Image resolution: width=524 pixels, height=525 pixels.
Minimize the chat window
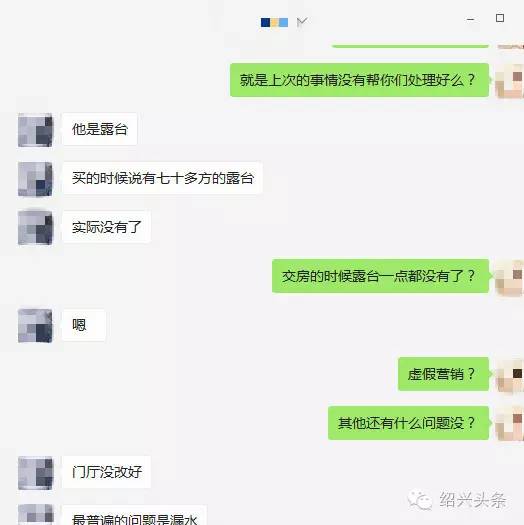(x=470, y=19)
